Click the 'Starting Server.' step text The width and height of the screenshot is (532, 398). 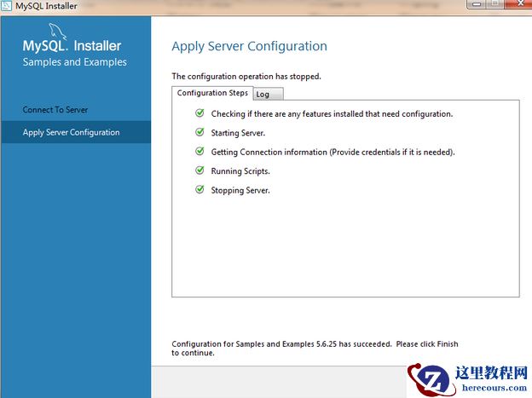pos(238,133)
